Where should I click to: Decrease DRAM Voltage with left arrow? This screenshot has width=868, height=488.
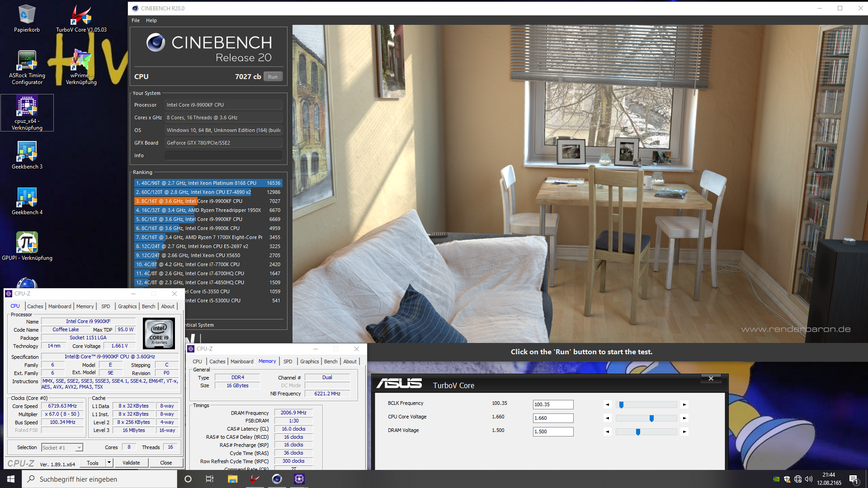pyautogui.click(x=607, y=432)
